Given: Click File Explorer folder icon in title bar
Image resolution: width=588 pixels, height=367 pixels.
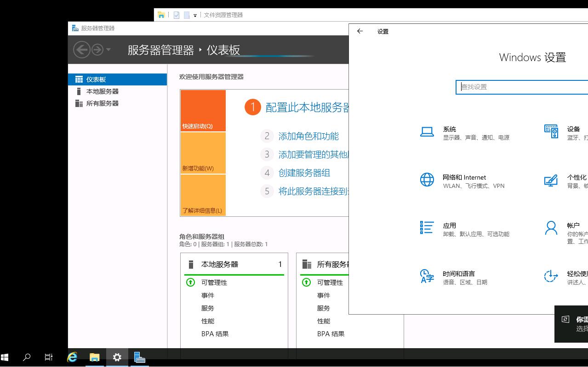Looking at the screenshot, I should tap(161, 15).
